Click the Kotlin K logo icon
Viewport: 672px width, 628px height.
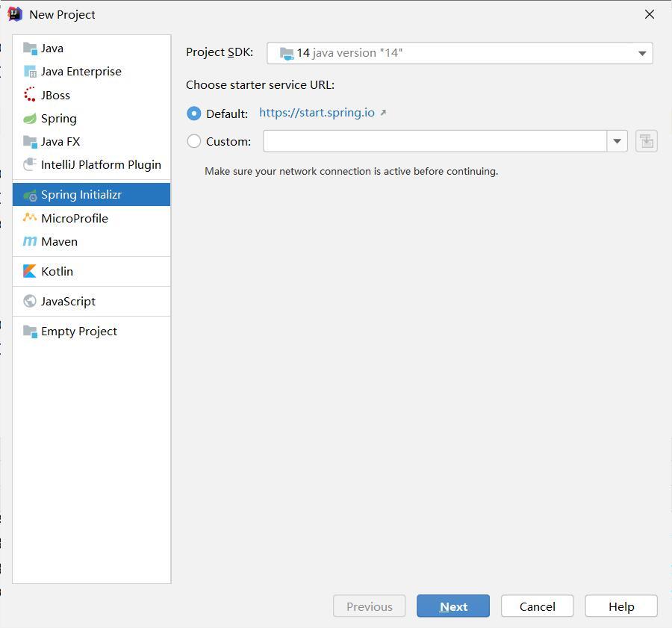click(30, 271)
